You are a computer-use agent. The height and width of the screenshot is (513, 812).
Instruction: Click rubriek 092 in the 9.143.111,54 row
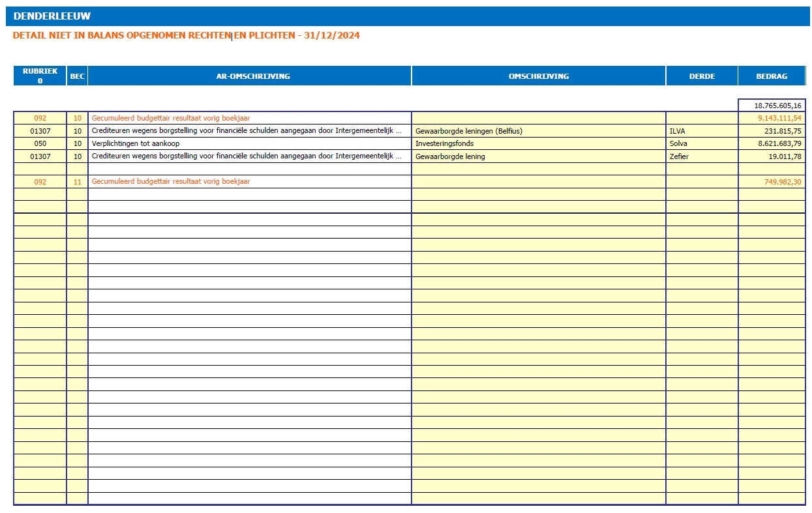[x=40, y=119]
